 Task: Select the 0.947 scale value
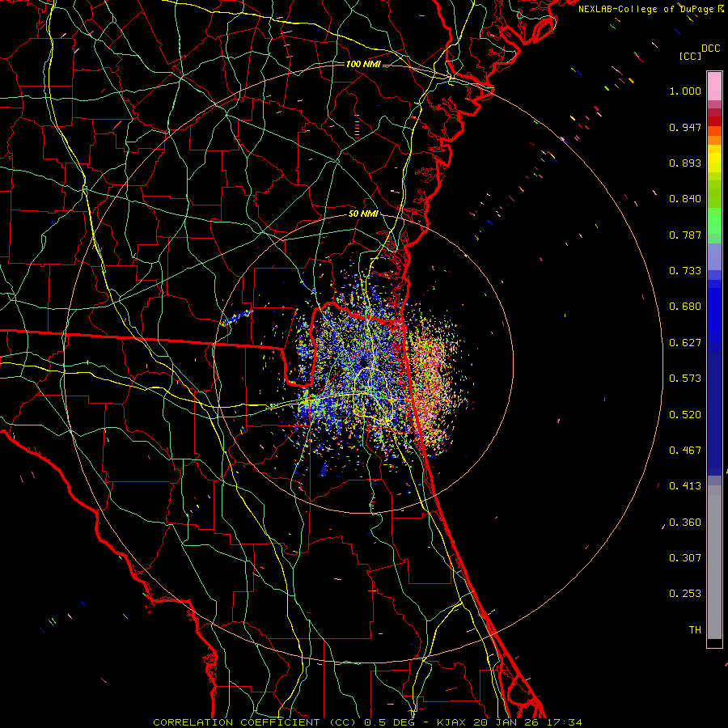685,127
